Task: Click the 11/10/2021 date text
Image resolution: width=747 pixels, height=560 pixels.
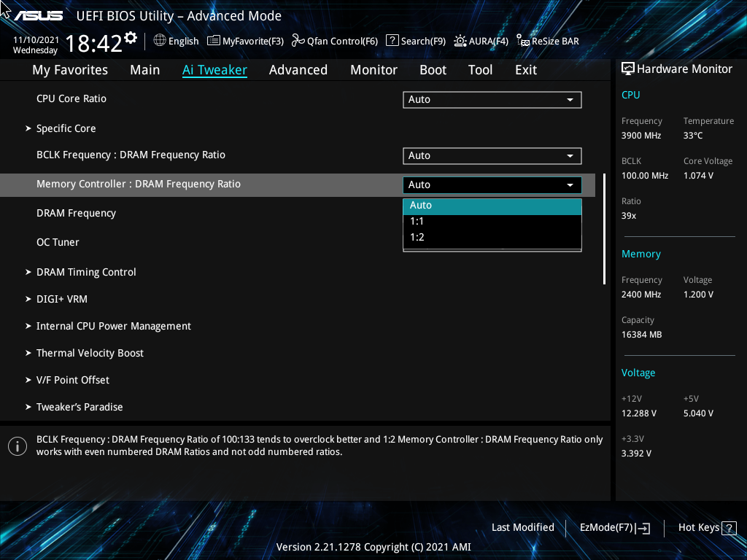Action: point(36,40)
